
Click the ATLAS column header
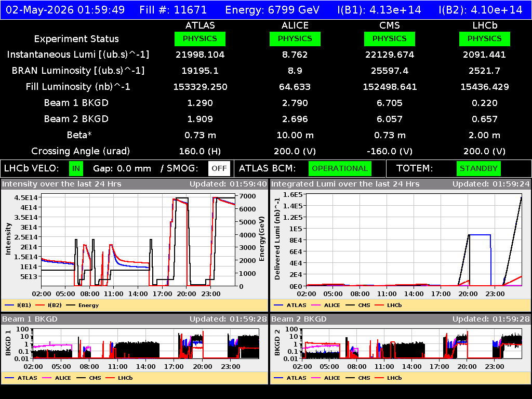(200, 25)
